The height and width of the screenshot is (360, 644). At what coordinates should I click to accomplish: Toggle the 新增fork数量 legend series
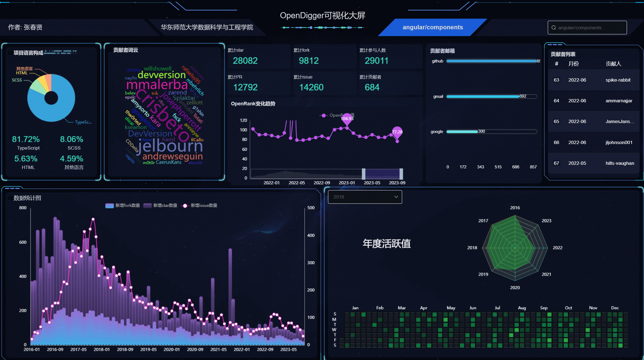click(123, 205)
